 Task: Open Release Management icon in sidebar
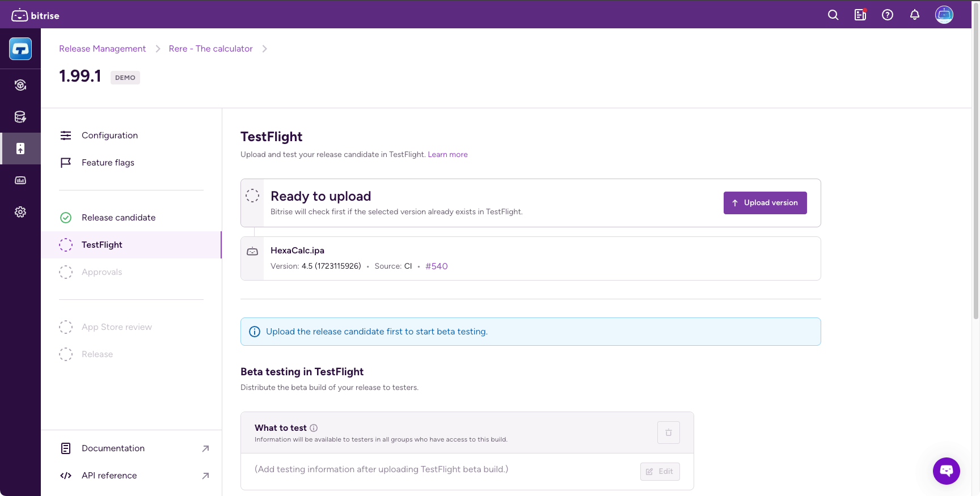coord(20,149)
